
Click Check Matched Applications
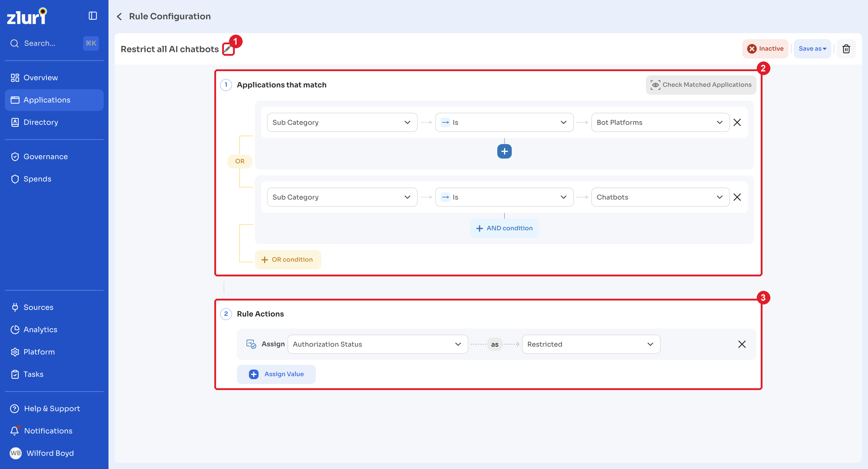(x=701, y=85)
